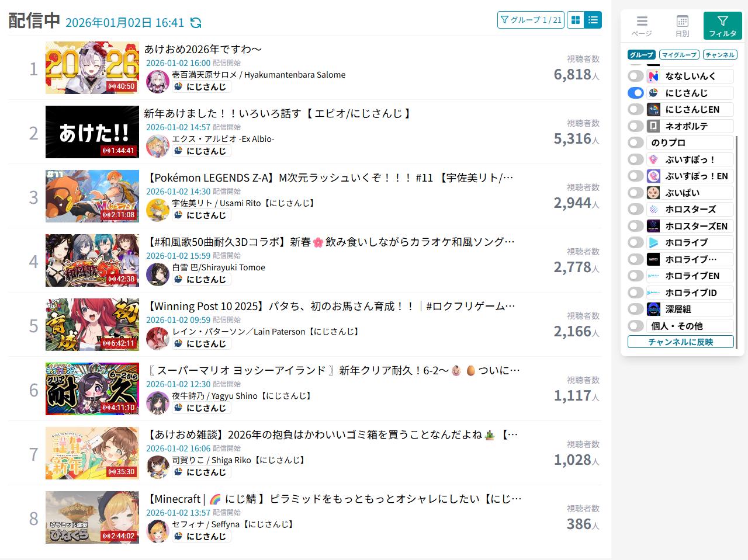Screen dimensions: 748x560
Task: Click the refresh icon next to the timestamp
Action: pyautogui.click(x=196, y=23)
